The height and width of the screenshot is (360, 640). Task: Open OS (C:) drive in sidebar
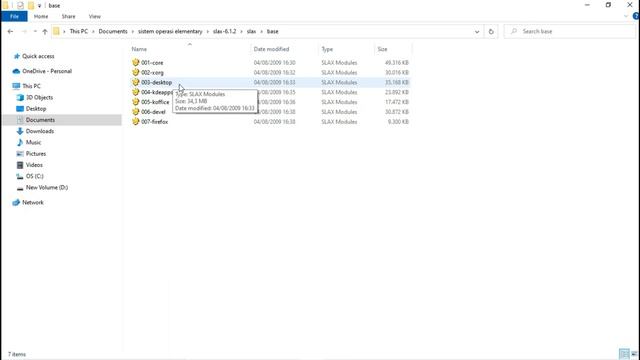pos(35,176)
